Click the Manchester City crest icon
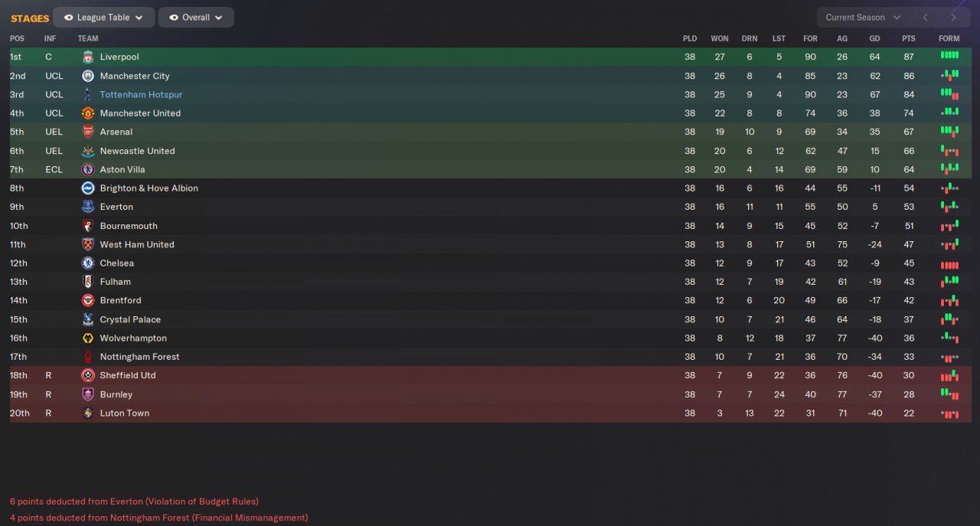The image size is (980, 526). (88, 76)
